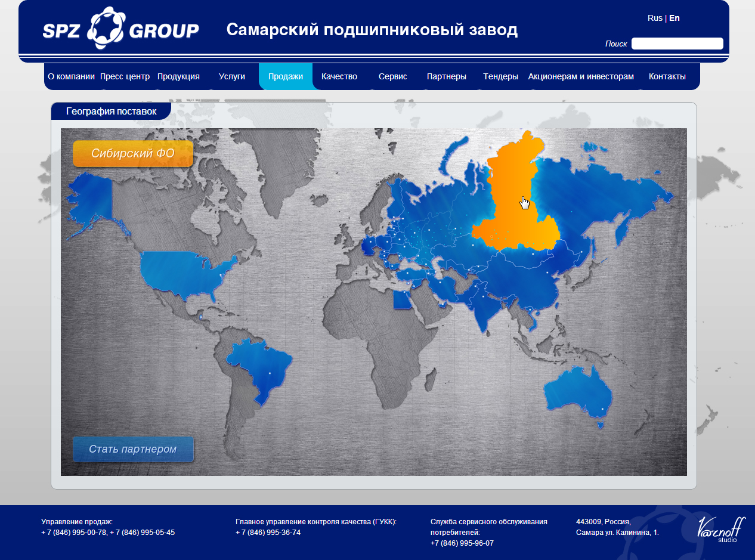This screenshot has width=755, height=560.
Task: Open the Тендеры menu item
Action: tap(500, 76)
